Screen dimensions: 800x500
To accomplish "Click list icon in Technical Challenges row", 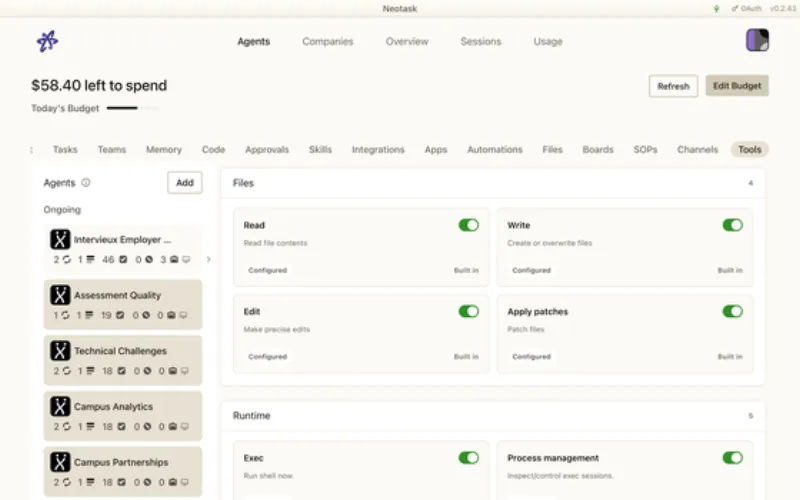I will tap(90, 371).
